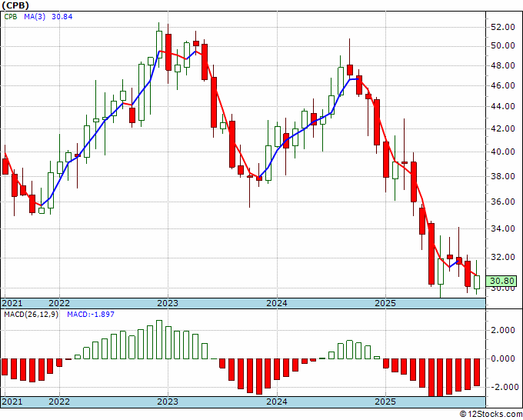Click the (CPB) chart title
This screenshot has width=523, height=420.
15,5
